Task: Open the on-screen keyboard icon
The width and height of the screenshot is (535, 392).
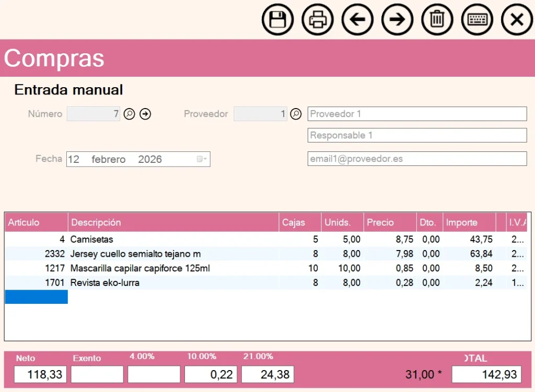Action: [478, 20]
